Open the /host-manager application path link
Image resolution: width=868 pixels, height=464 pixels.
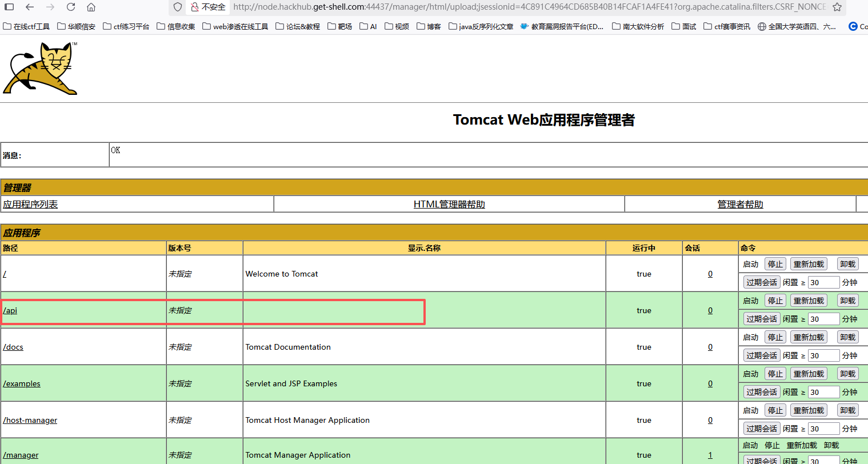point(30,420)
